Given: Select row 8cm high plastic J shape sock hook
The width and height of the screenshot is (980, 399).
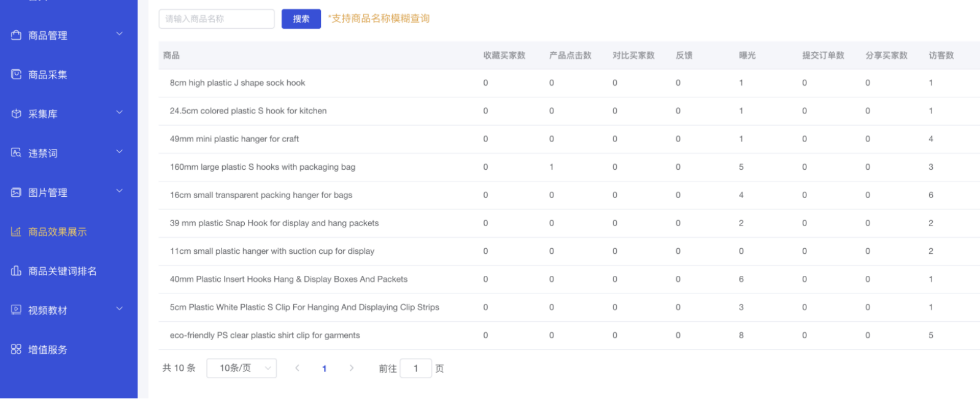Looking at the screenshot, I should coord(569,83).
